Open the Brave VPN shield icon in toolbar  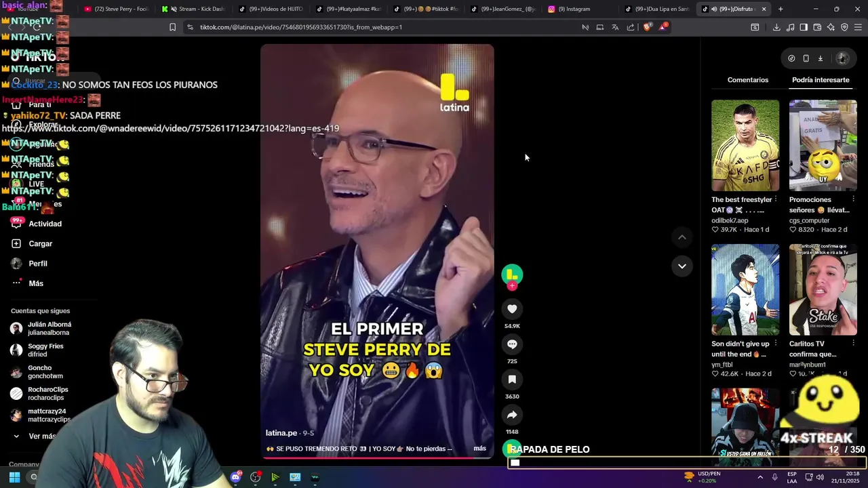pyautogui.click(x=844, y=27)
